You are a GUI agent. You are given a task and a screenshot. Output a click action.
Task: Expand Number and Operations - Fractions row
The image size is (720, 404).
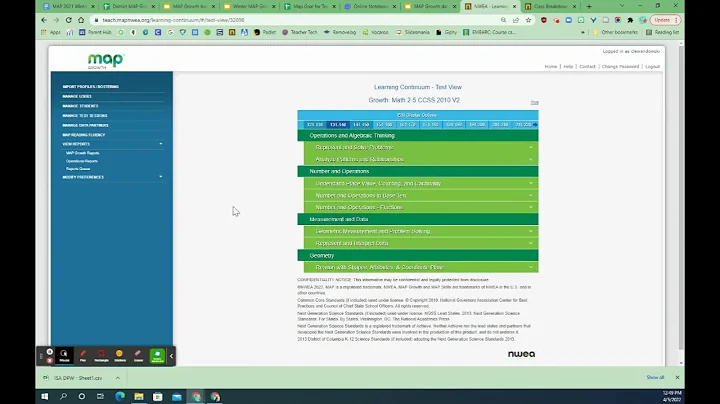coord(421,208)
